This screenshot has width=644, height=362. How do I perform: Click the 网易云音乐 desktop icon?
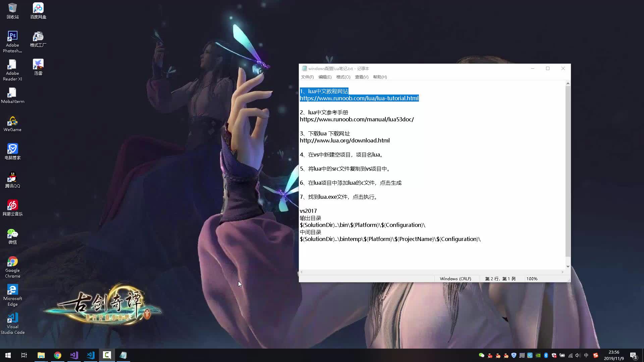12,205
